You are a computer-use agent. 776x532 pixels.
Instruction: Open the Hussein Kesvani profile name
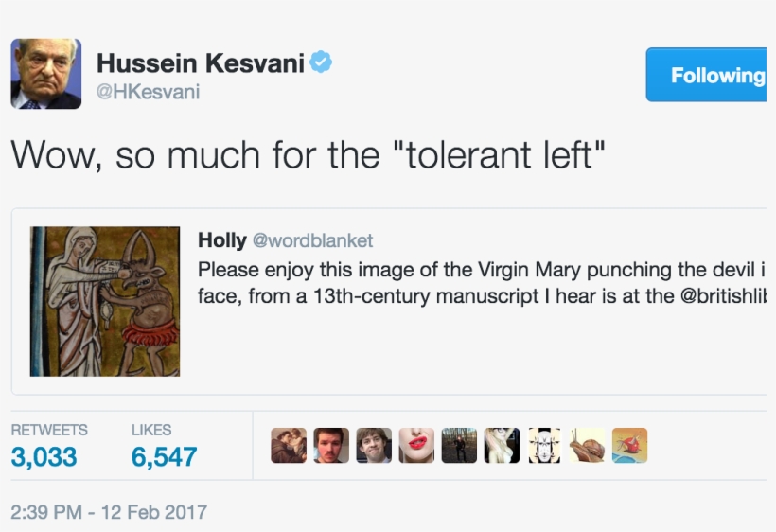(200, 63)
